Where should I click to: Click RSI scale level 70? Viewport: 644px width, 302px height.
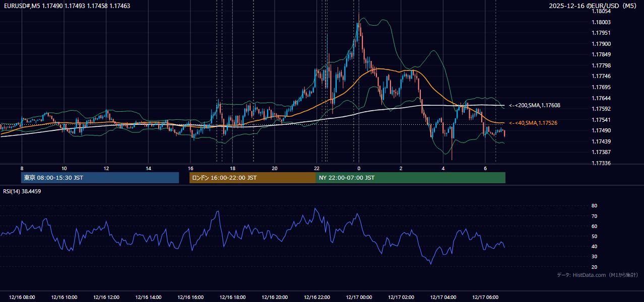click(x=595, y=216)
